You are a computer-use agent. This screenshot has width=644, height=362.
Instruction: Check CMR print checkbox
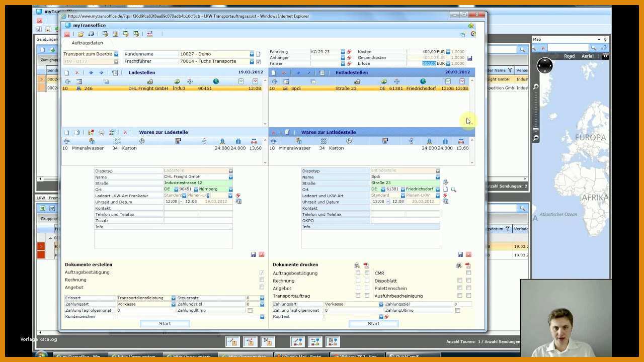click(468, 273)
